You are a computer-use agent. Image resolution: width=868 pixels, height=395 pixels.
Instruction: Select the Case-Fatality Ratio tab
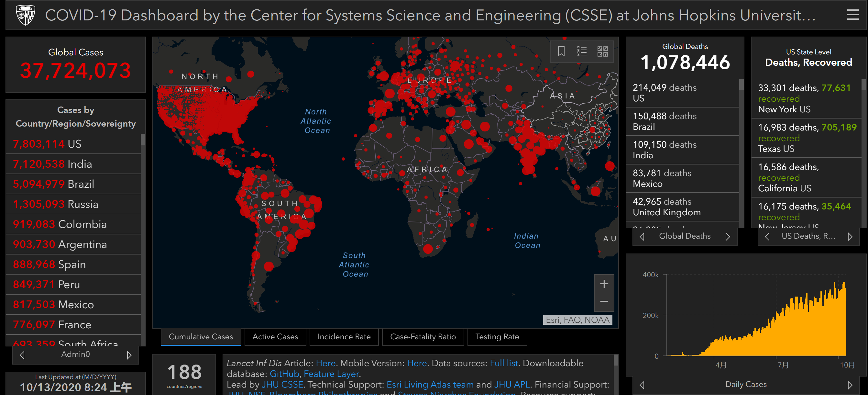click(423, 337)
